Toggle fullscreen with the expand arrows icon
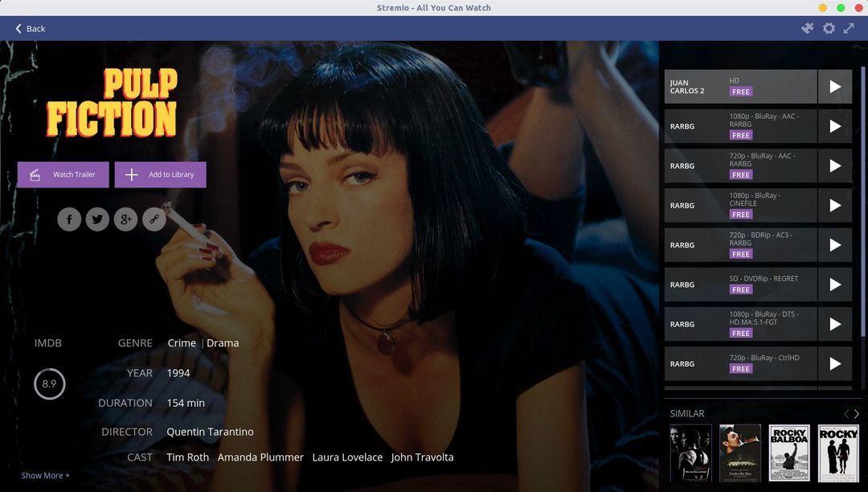Image resolution: width=868 pixels, height=492 pixels. point(850,28)
